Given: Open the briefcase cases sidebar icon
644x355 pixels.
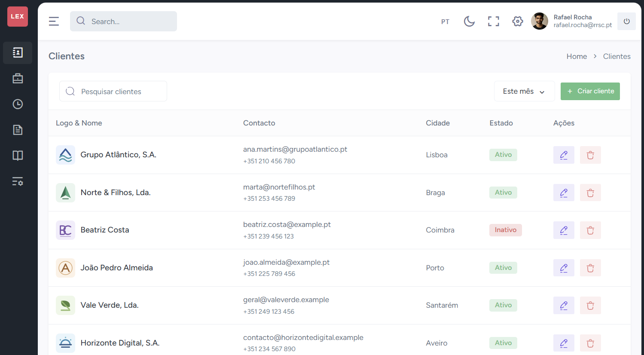Looking at the screenshot, I should pyautogui.click(x=18, y=78).
